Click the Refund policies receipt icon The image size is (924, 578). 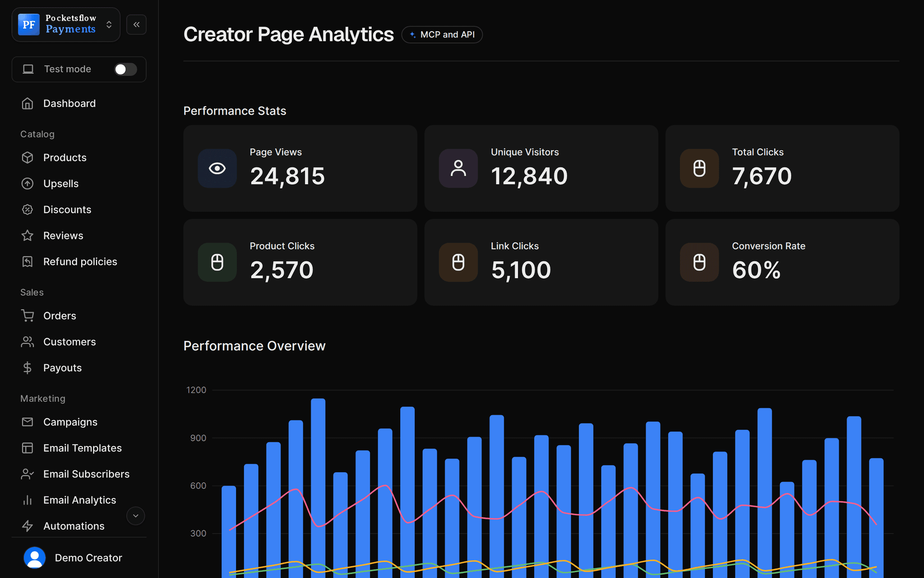click(x=28, y=261)
